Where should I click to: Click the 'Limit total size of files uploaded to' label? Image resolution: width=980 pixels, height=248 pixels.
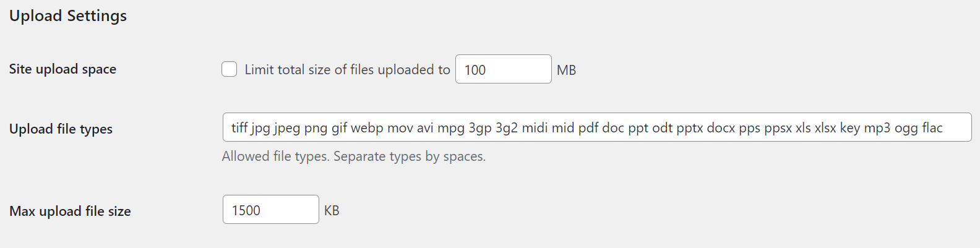point(347,70)
